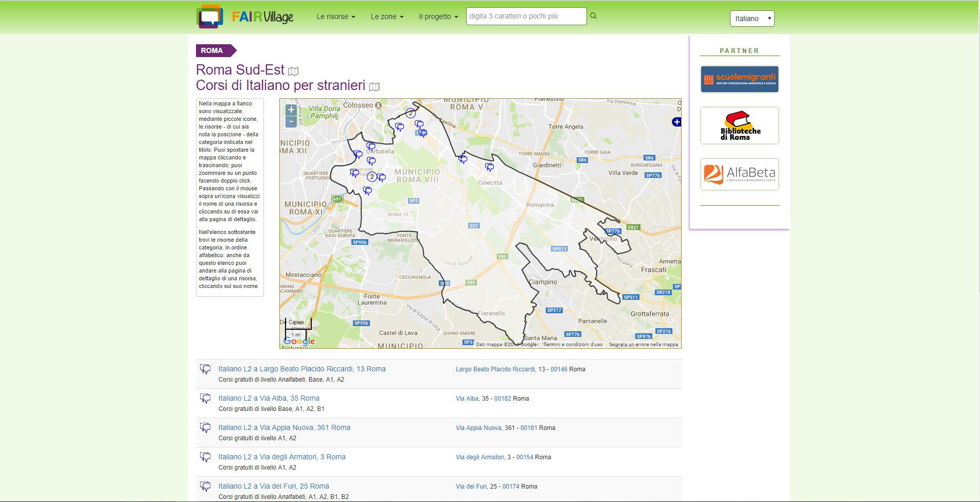980x502 pixels.
Task: Zoom out the map with minus button
Action: (291, 121)
